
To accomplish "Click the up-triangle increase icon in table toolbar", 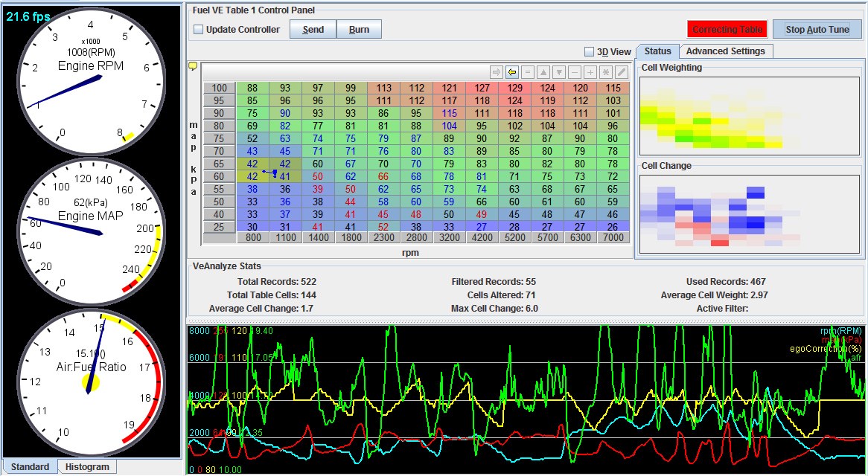I will (543, 72).
